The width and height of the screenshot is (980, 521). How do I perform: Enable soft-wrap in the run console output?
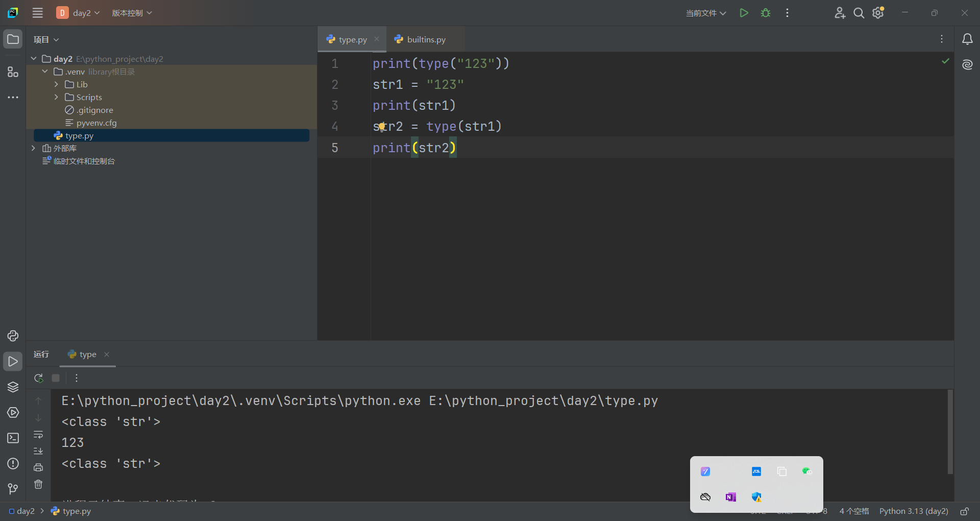(x=38, y=435)
